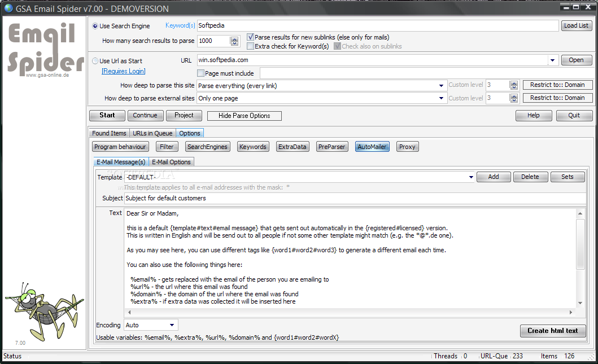Screen dimensions: 598x364
Task: Enable Extra check for Keyword(s) checkbox
Action: (251, 46)
